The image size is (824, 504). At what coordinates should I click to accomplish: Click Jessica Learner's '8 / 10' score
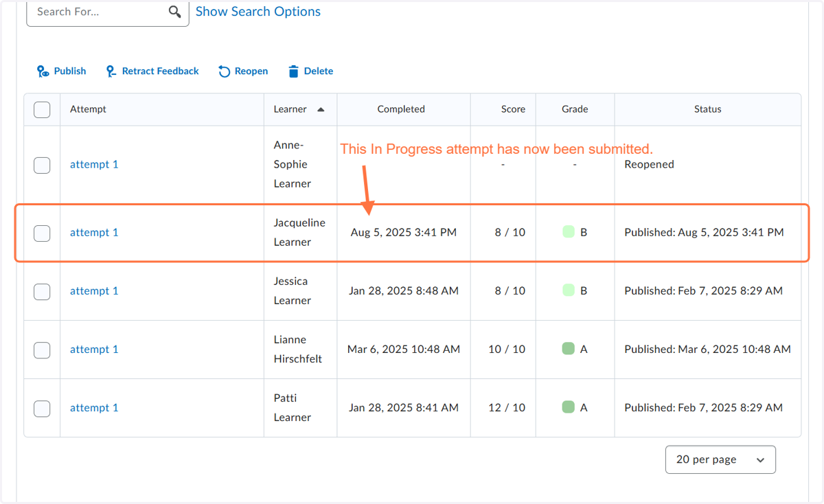click(510, 291)
